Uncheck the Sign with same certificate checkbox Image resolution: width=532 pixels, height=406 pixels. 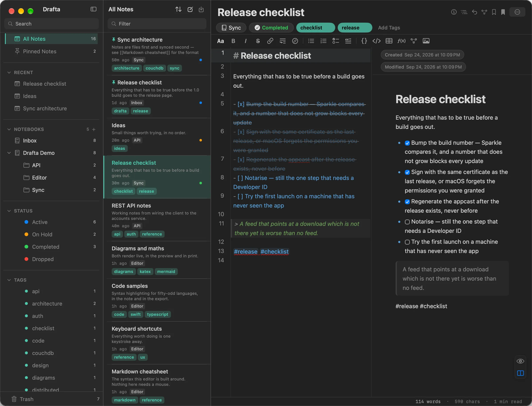[407, 172]
